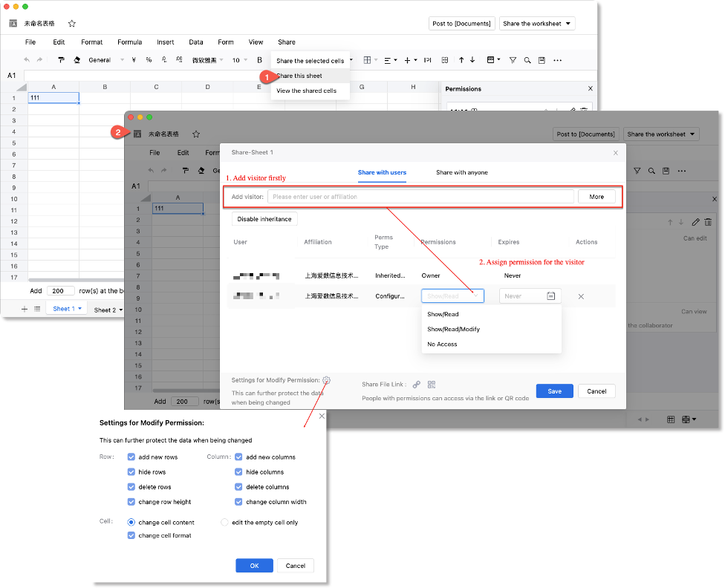Viewport: 725px width, 588px height.
Task: Copy the share file link via chain icon
Action: tap(417, 385)
